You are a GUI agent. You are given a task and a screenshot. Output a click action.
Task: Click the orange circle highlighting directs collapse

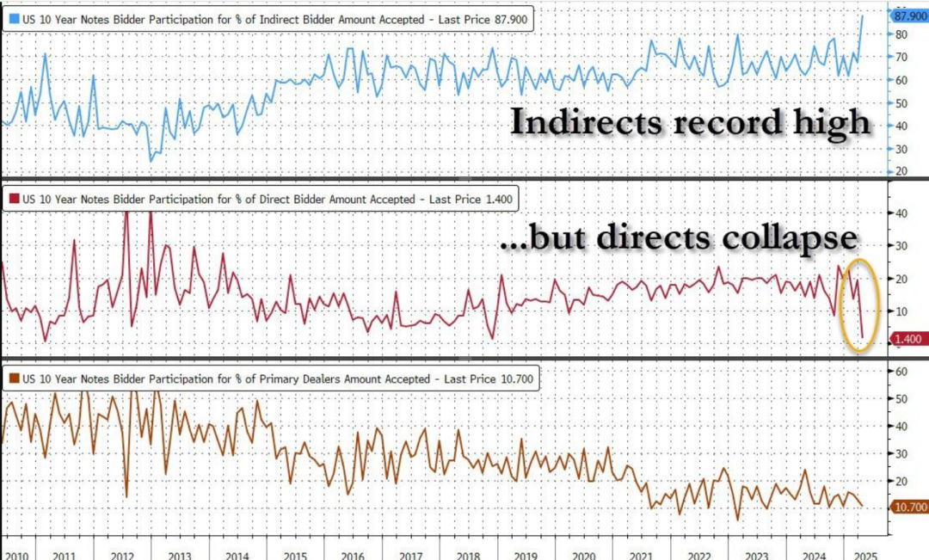859,305
